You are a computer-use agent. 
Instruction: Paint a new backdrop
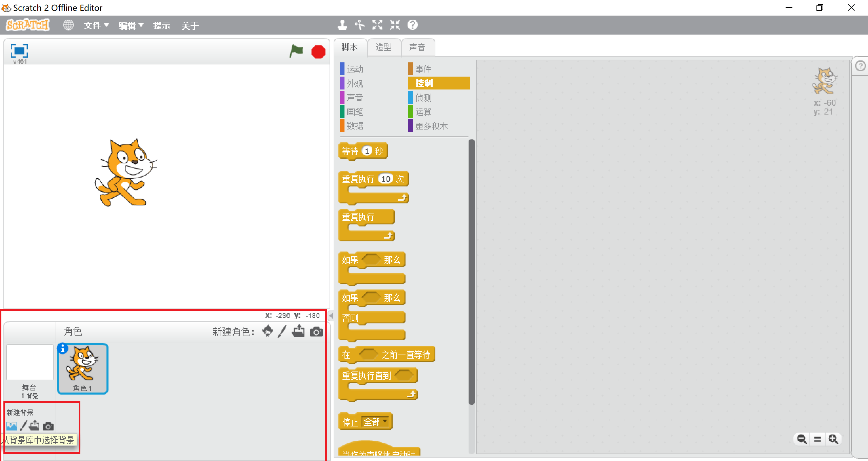coord(23,426)
